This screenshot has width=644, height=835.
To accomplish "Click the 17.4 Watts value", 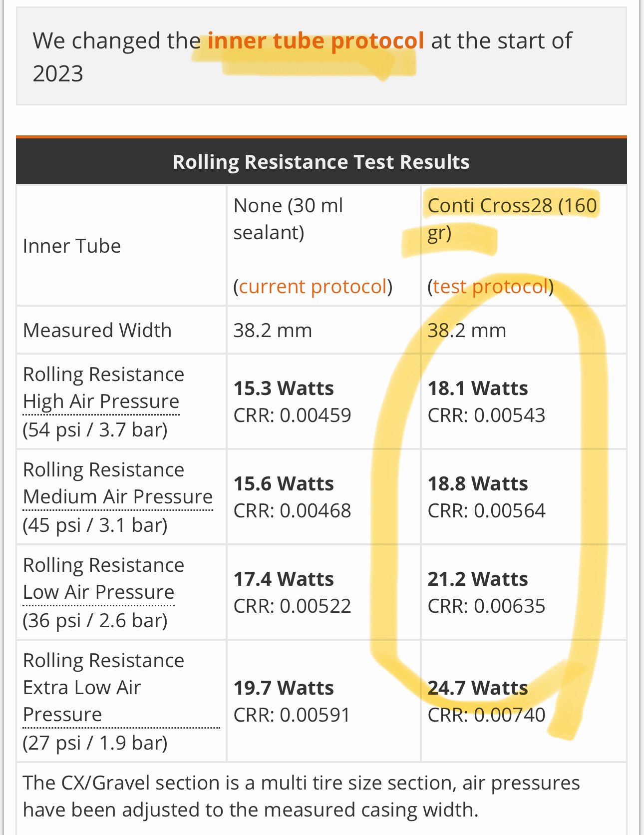I will click(x=284, y=579).
